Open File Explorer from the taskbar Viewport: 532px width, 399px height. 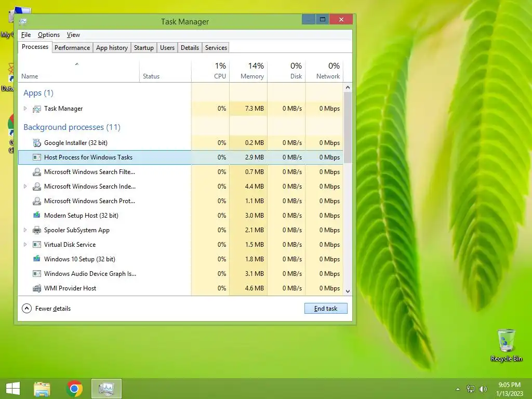click(42, 389)
